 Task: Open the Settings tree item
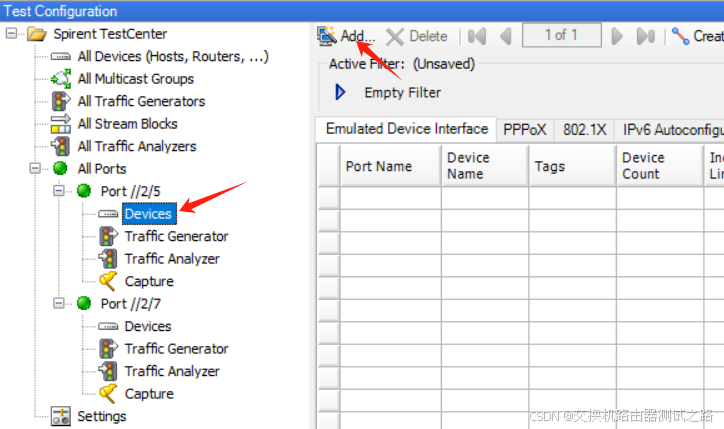pos(102,417)
